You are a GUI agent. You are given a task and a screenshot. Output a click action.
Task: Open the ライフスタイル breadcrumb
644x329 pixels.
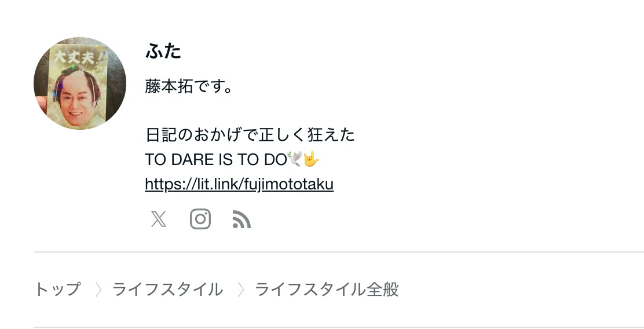pyautogui.click(x=167, y=290)
